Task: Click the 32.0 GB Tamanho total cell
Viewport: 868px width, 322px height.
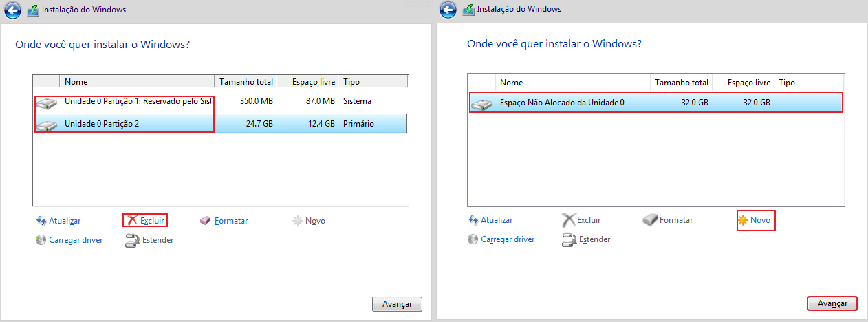Action: click(693, 103)
